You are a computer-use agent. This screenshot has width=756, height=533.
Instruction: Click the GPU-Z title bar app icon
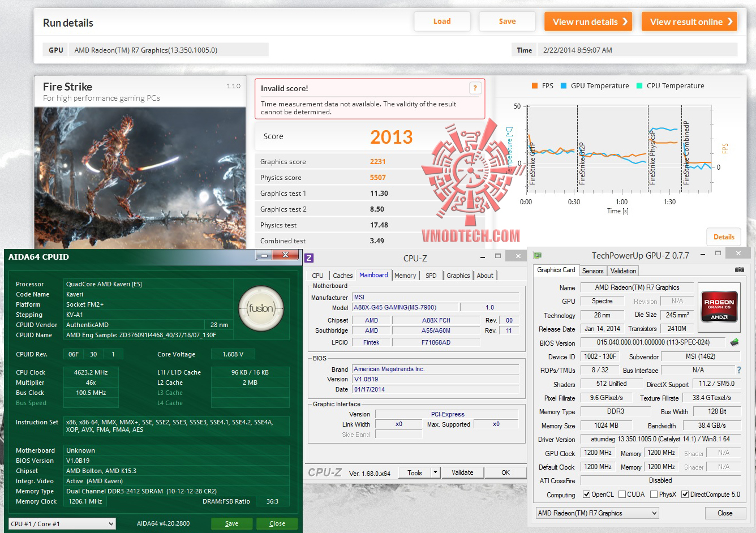pyautogui.click(x=537, y=256)
